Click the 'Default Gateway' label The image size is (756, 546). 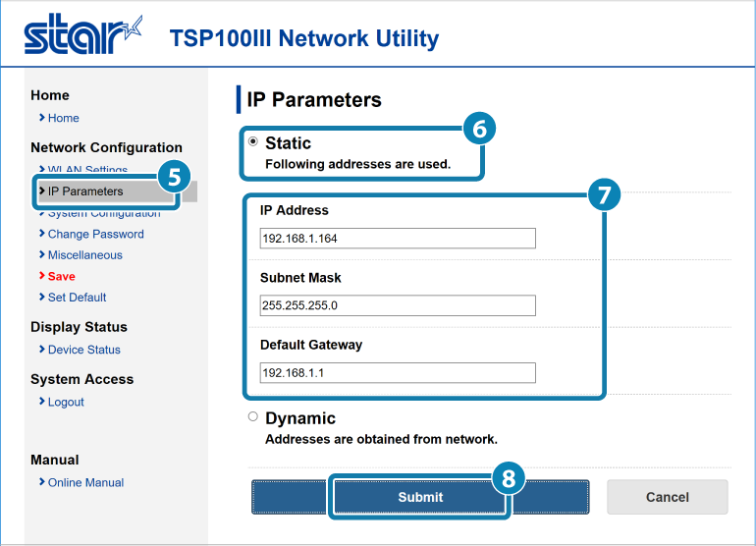pyautogui.click(x=311, y=346)
